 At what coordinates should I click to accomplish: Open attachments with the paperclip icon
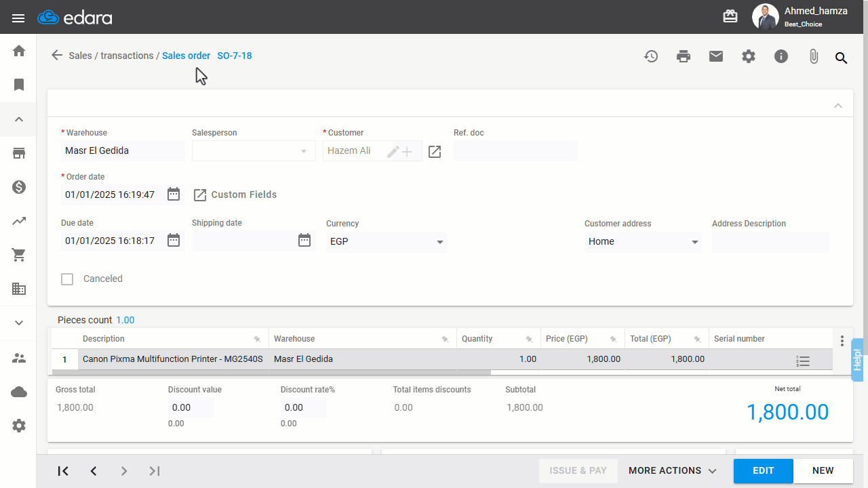pos(814,56)
